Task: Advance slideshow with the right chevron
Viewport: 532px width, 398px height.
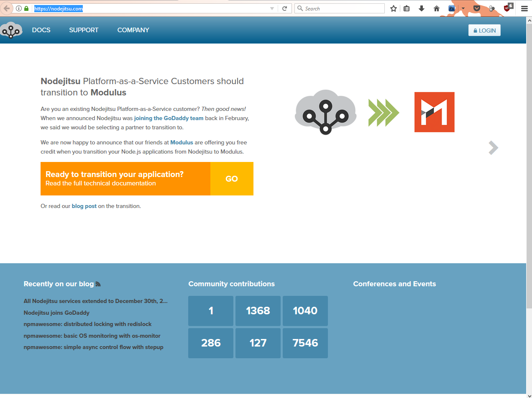Action: [x=494, y=148]
